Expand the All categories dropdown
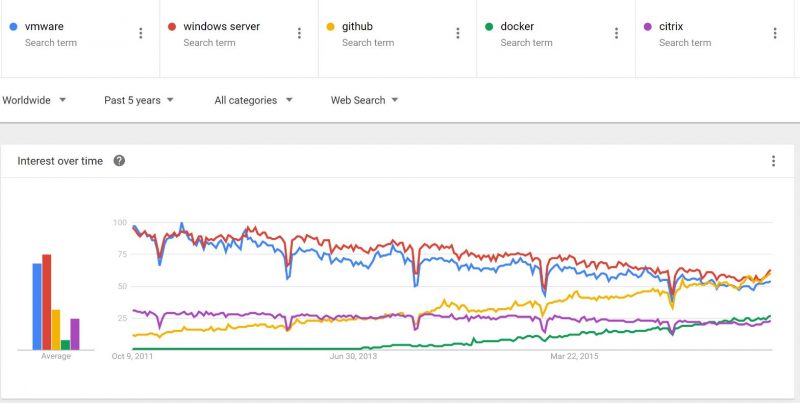 click(x=253, y=100)
